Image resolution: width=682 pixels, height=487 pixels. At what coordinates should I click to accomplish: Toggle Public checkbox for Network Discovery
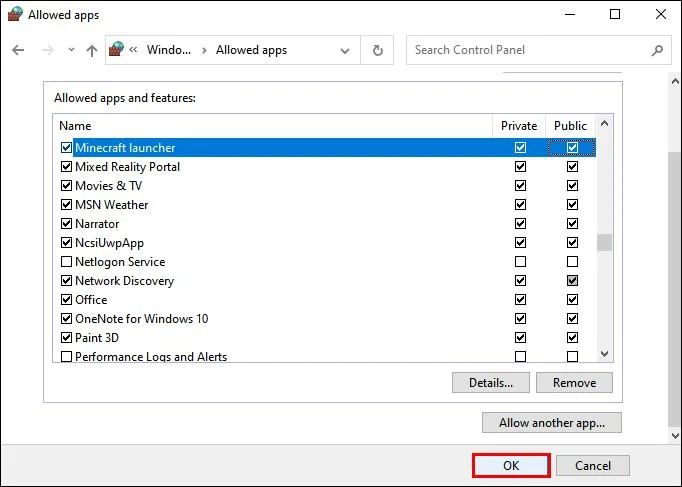(572, 280)
